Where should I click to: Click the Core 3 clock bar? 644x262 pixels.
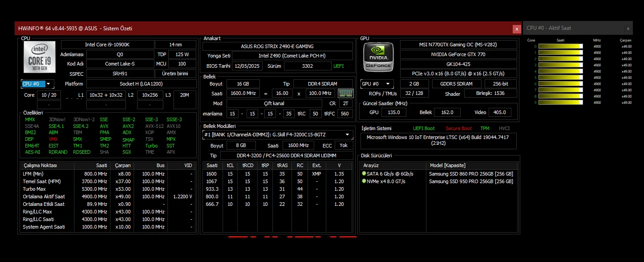[561, 65]
